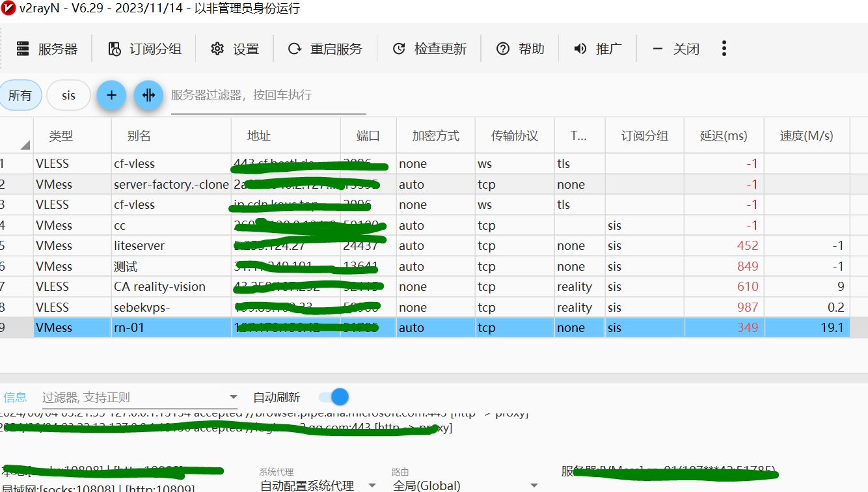
Task: Open the 帮助 help menu
Action: pos(520,49)
